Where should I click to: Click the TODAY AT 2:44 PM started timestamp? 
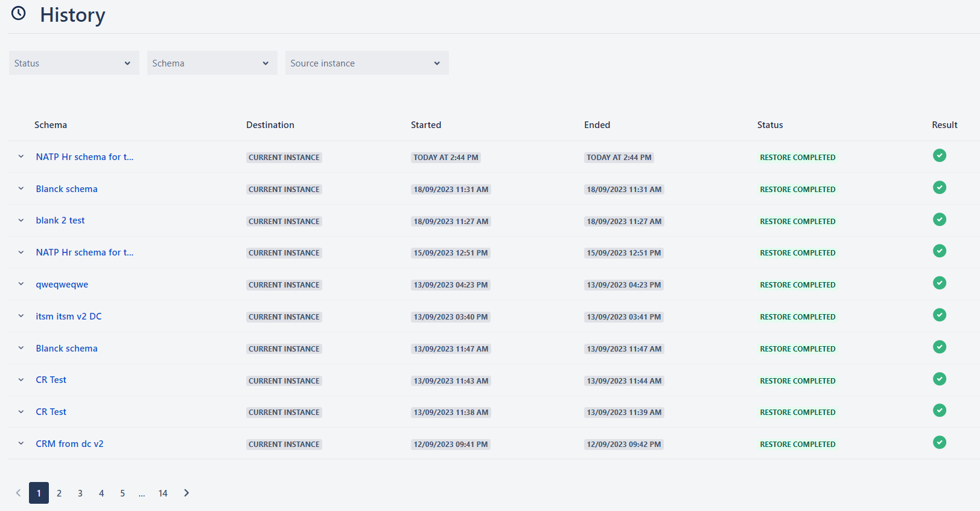pos(446,158)
